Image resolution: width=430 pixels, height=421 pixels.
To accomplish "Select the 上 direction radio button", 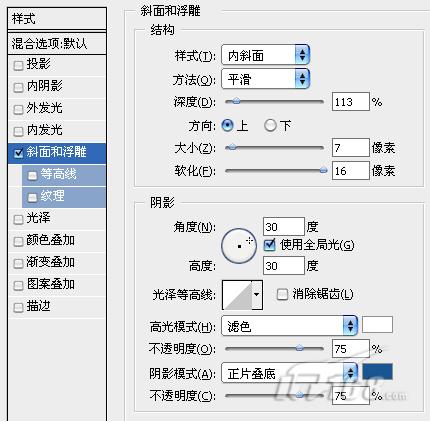I will tap(227, 126).
